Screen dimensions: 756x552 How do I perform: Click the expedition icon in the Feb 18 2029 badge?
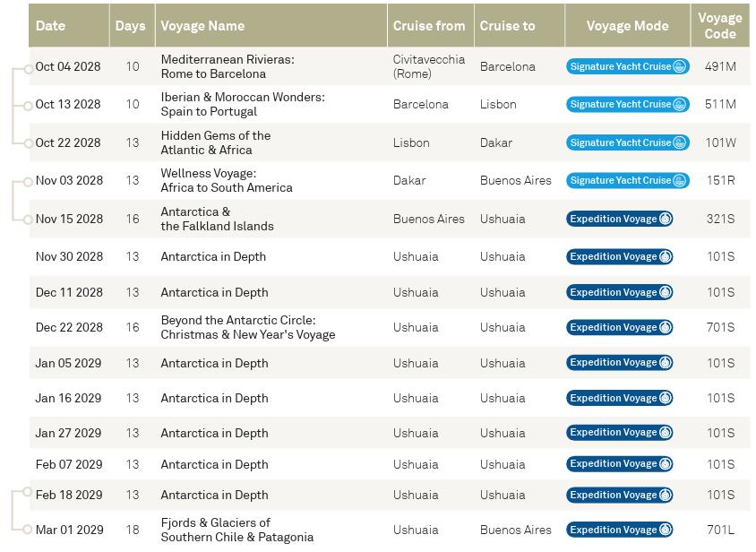tap(666, 495)
